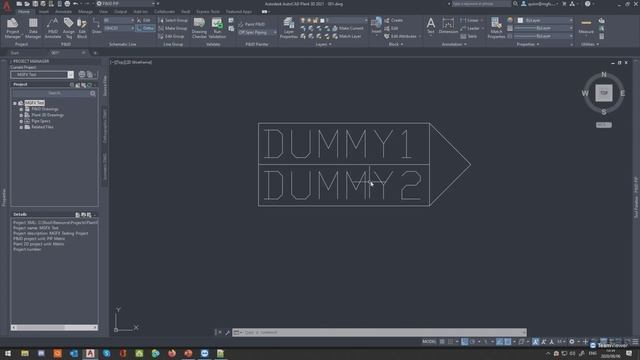
Task: Click the AutoCAD taskbar icon
Action: [x=90, y=353]
